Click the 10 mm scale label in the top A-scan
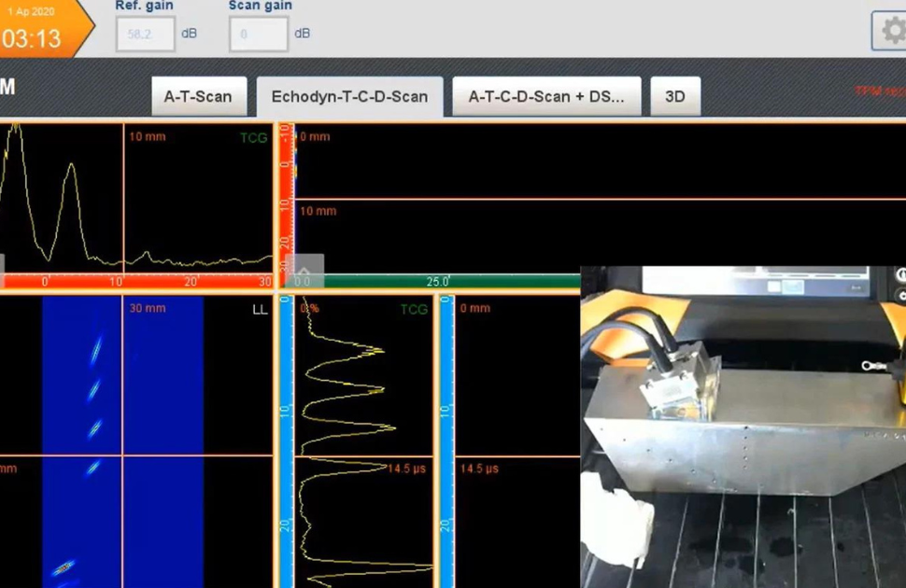Viewport: 906px width, 588px height. pos(146,136)
